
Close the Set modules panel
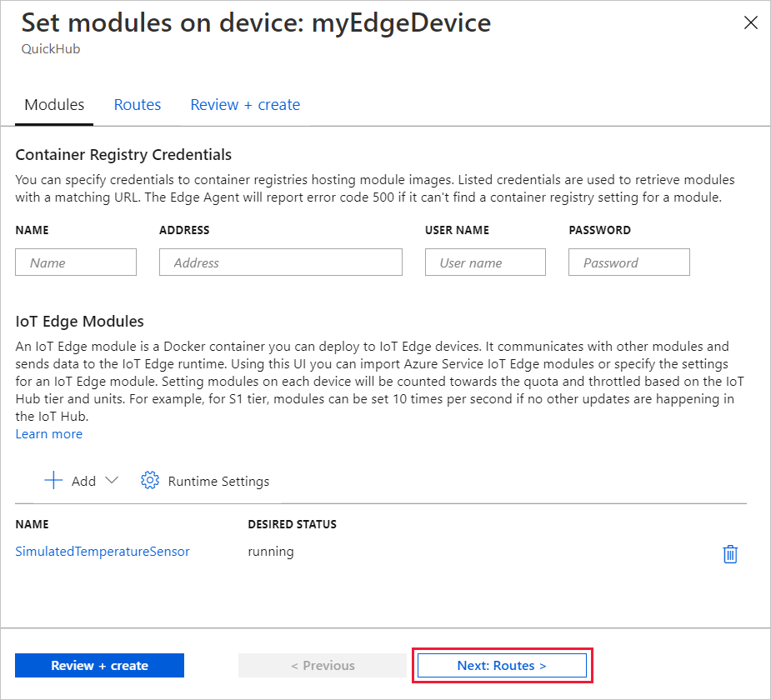click(x=750, y=22)
